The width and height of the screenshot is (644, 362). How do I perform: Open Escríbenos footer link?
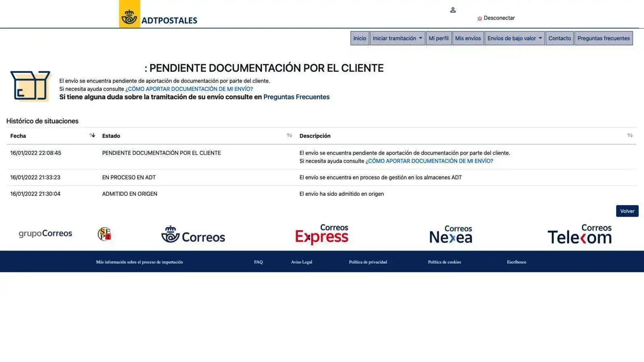click(x=516, y=262)
